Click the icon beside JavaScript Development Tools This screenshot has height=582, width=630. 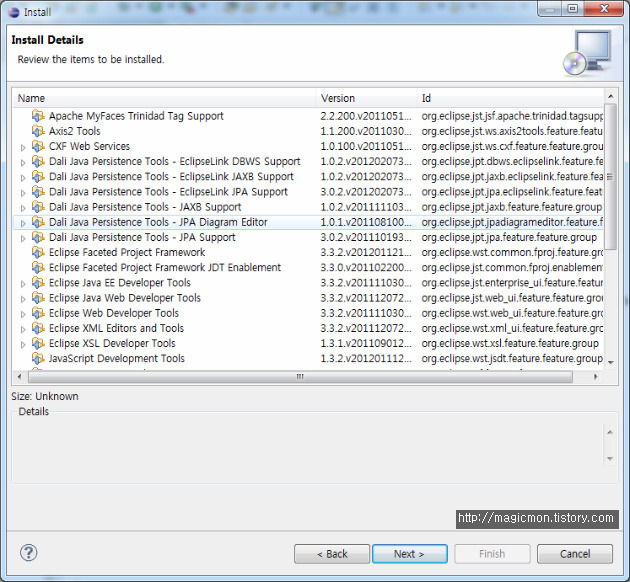point(38,359)
